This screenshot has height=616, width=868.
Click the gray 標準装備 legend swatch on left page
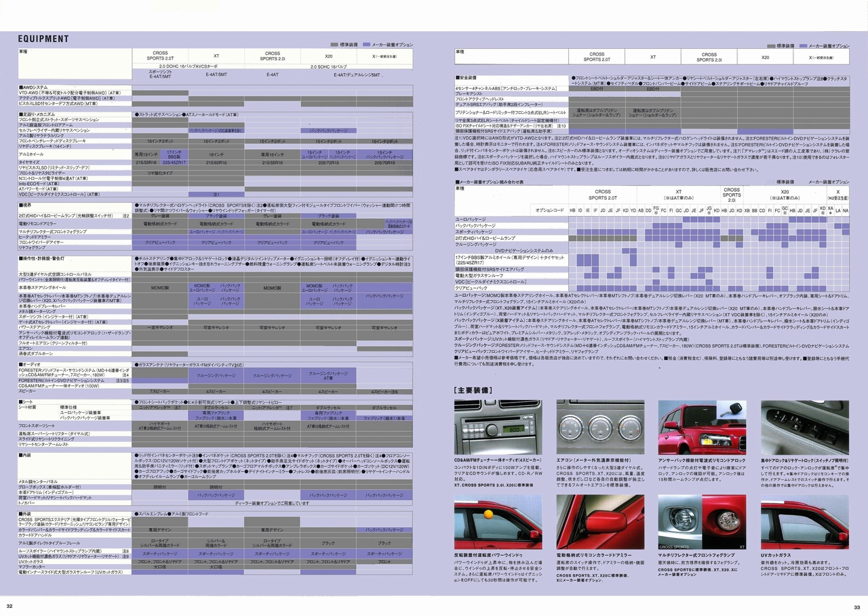pyautogui.click(x=334, y=44)
